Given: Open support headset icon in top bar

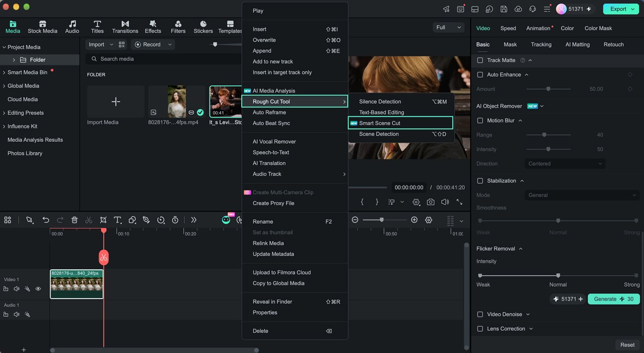Looking at the screenshot, I should click(533, 9).
